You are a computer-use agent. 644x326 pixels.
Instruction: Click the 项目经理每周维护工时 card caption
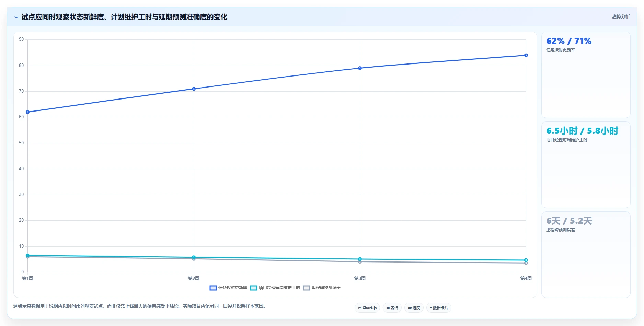(567, 140)
